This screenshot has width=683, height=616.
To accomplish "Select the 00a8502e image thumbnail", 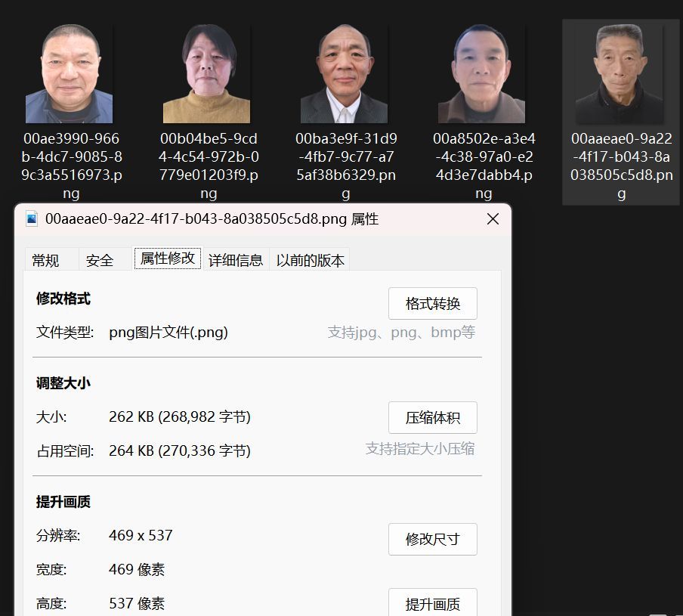I will pyautogui.click(x=482, y=73).
